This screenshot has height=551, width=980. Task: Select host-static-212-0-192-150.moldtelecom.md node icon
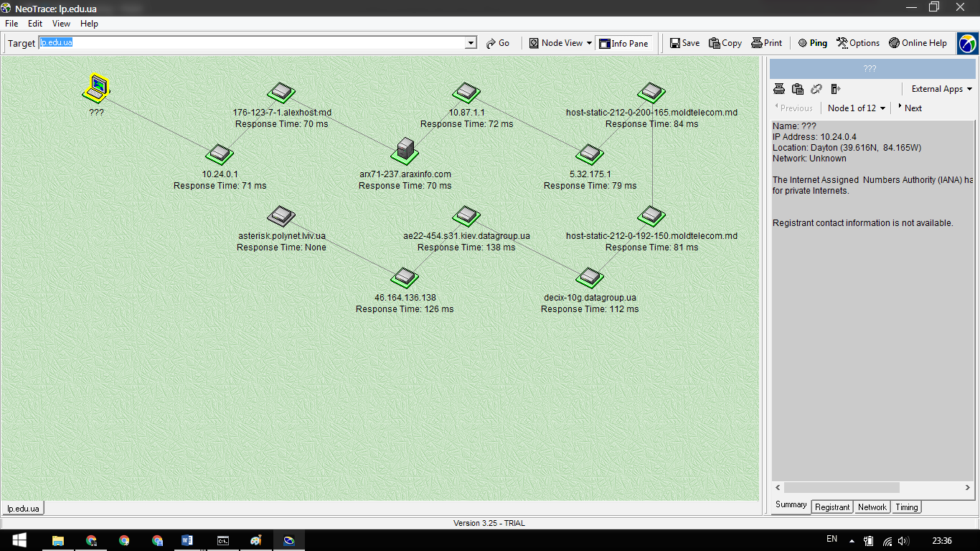(x=651, y=216)
